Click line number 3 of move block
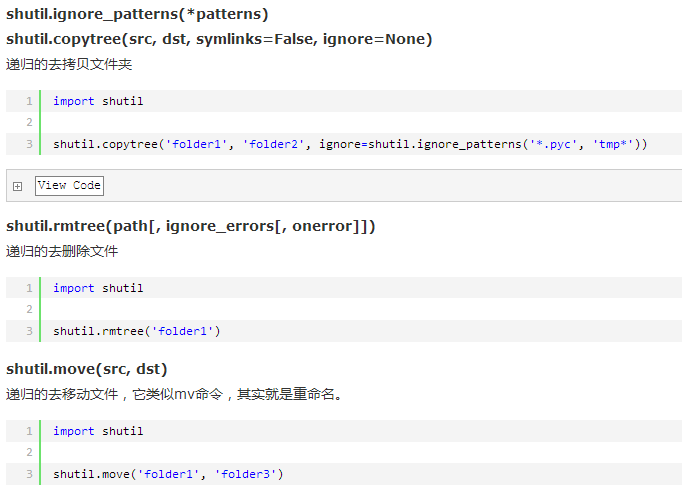The height and width of the screenshot is (497, 682). tap(29, 474)
